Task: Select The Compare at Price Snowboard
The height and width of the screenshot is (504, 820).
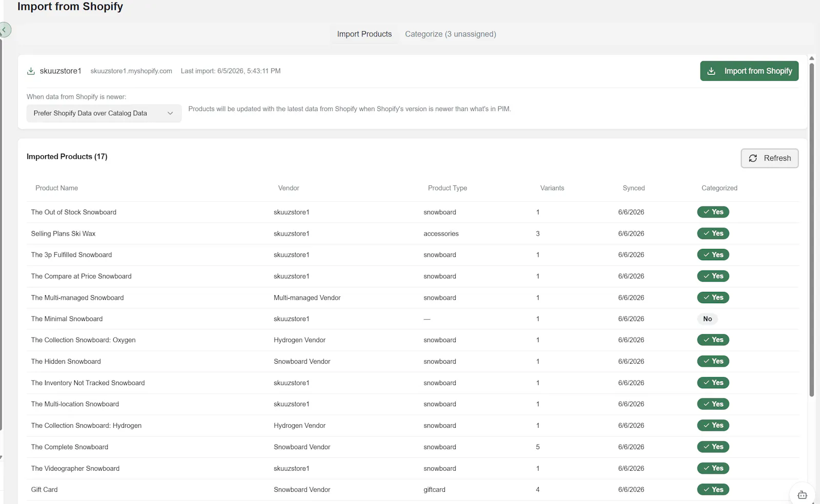Action: tap(81, 276)
